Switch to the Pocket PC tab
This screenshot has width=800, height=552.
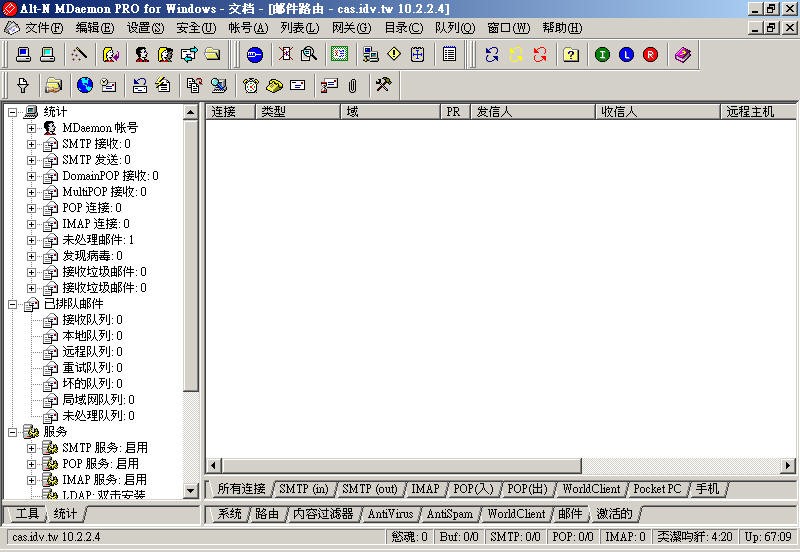(657, 489)
